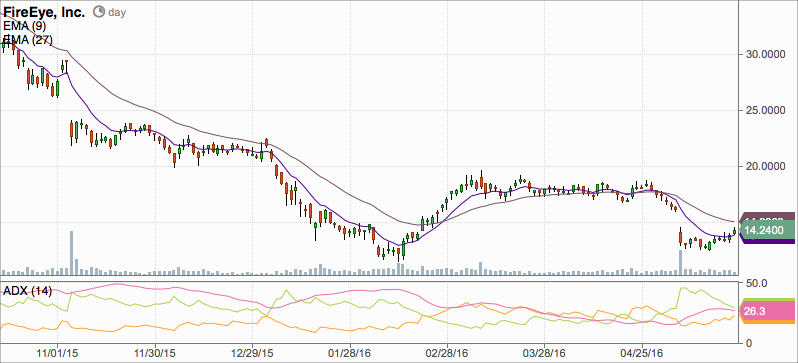
Task: Select the green 14.2400 last price tag
Action: [x=768, y=231]
